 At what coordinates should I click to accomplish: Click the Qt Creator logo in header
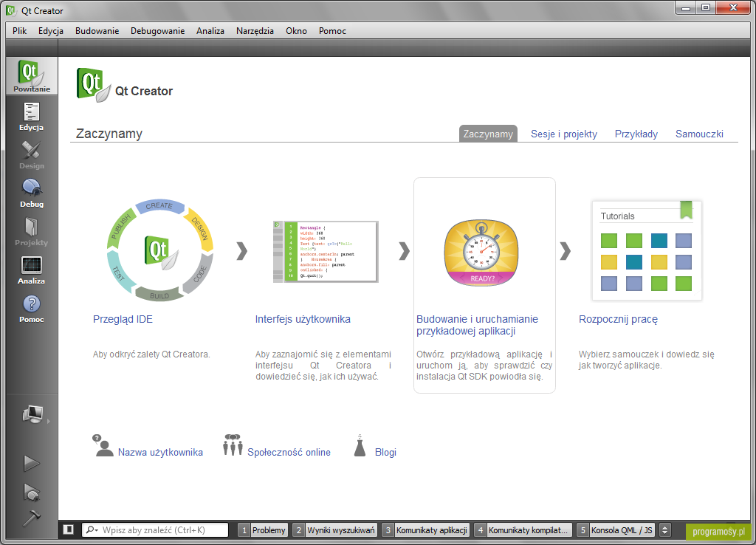pyautogui.click(x=94, y=86)
